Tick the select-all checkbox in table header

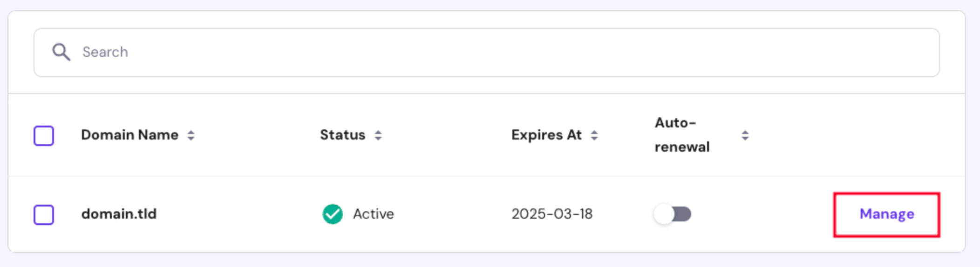pos(44,136)
